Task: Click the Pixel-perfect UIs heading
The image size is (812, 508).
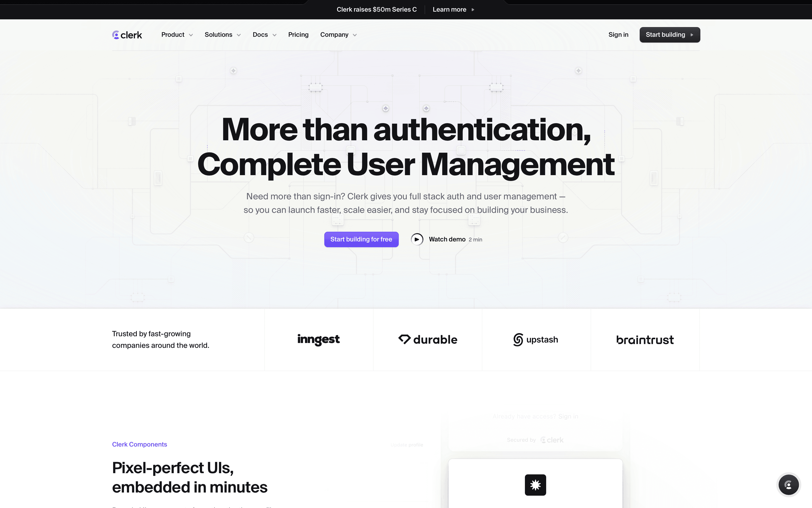Action: point(190,478)
